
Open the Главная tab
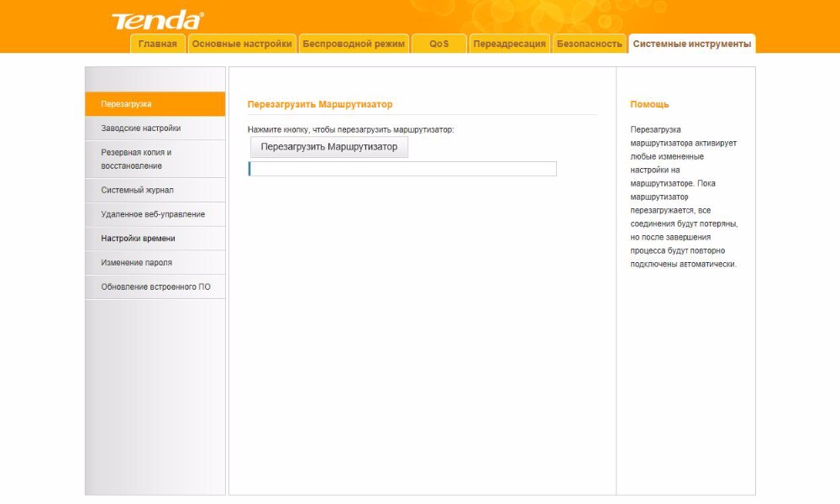(x=158, y=44)
